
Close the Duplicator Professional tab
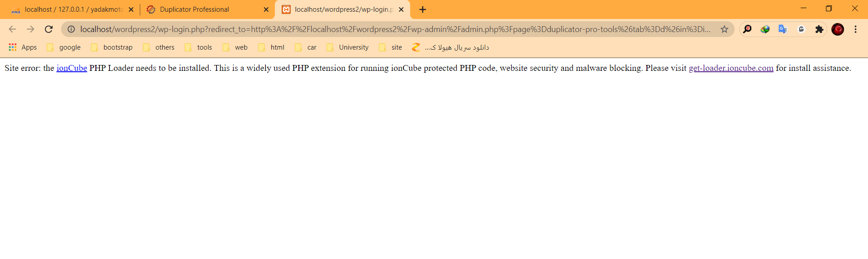tap(266, 9)
